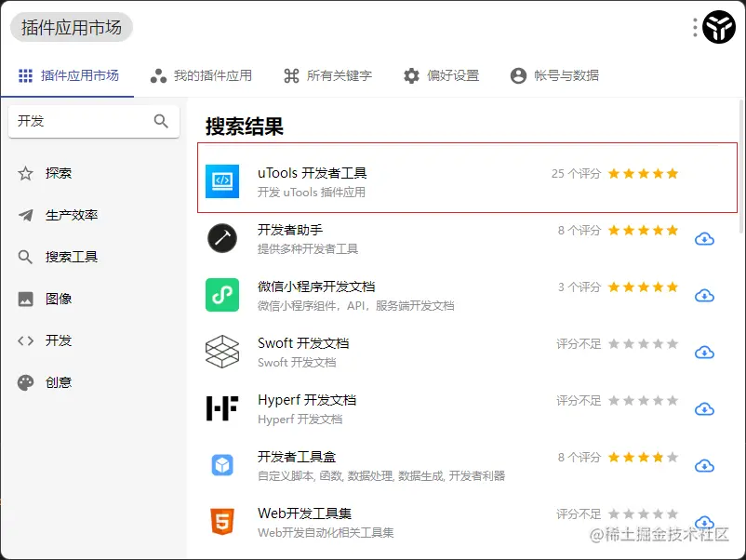Open 开发者工具盒 result title
The width and height of the screenshot is (746, 560).
point(297,458)
